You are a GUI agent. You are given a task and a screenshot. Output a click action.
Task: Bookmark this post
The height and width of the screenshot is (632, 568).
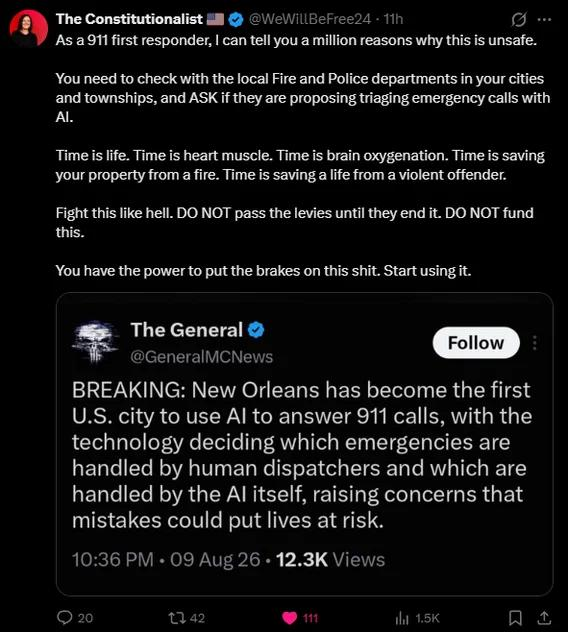pyautogui.click(x=515, y=617)
